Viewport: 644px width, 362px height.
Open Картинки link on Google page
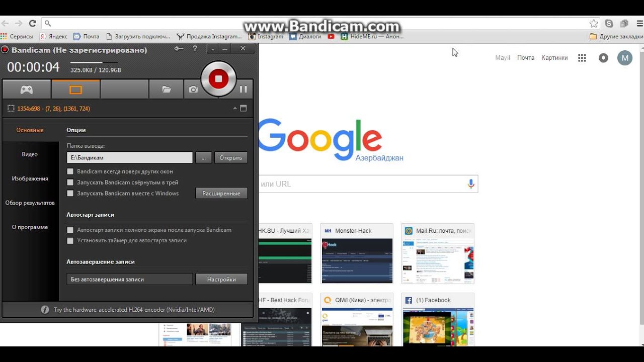554,58
